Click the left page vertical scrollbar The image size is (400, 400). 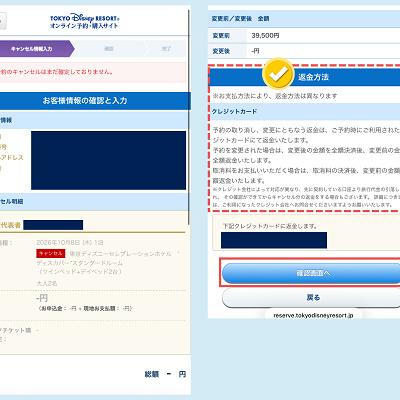point(189,117)
